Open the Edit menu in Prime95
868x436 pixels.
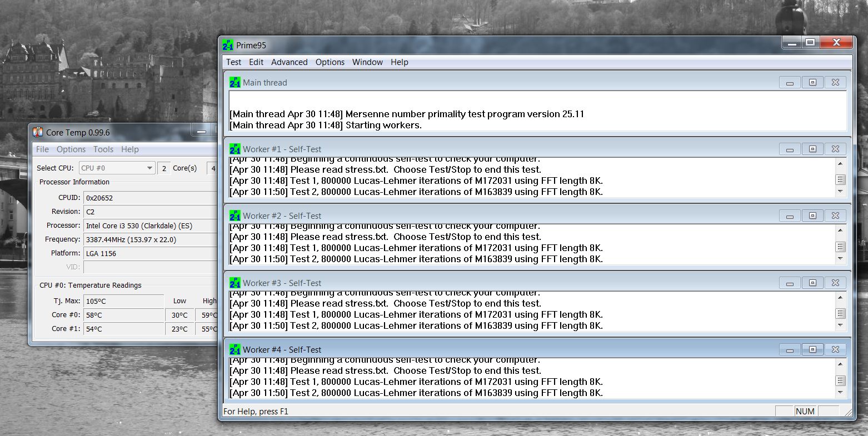point(256,62)
